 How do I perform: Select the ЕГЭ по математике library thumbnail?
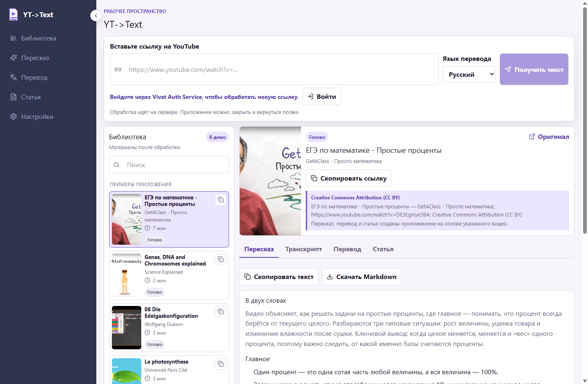(127, 219)
